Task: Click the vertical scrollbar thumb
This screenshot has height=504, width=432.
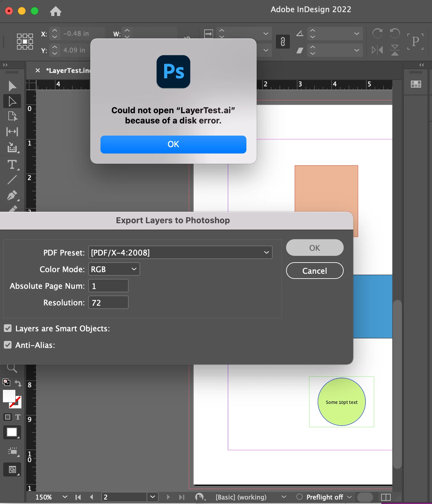Action: tap(397, 384)
